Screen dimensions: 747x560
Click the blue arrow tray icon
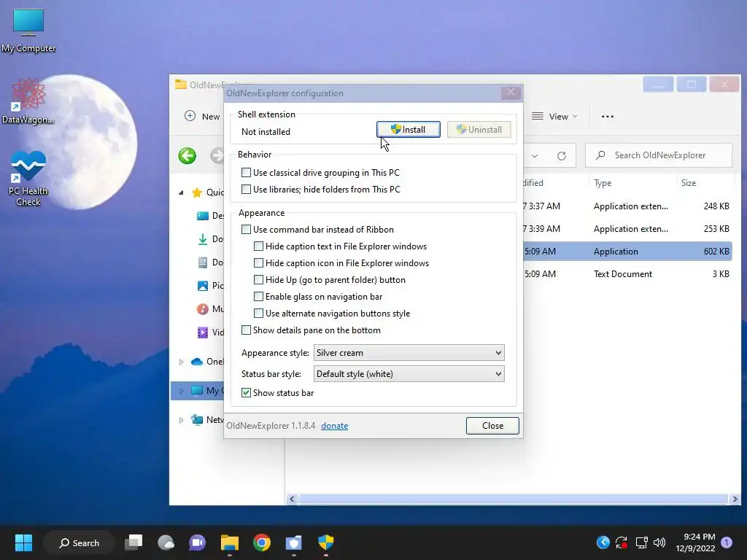(603, 542)
